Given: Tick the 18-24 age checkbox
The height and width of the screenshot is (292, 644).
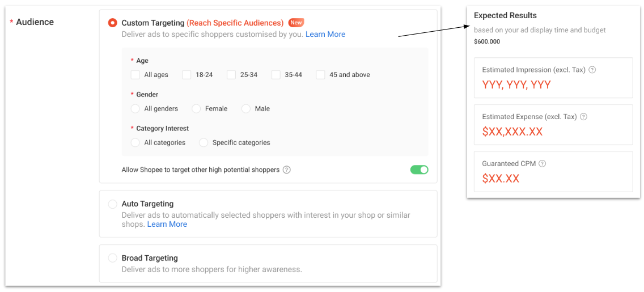Looking at the screenshot, I should tap(187, 75).
